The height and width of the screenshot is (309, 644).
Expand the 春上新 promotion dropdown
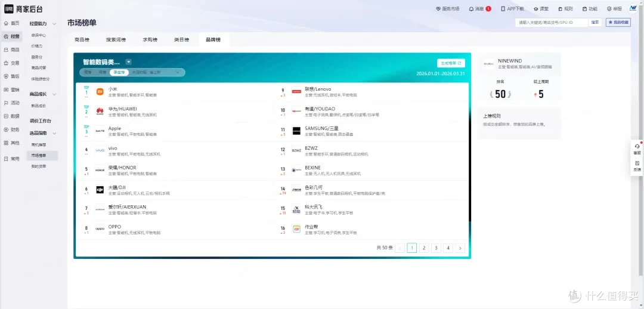(x=178, y=72)
